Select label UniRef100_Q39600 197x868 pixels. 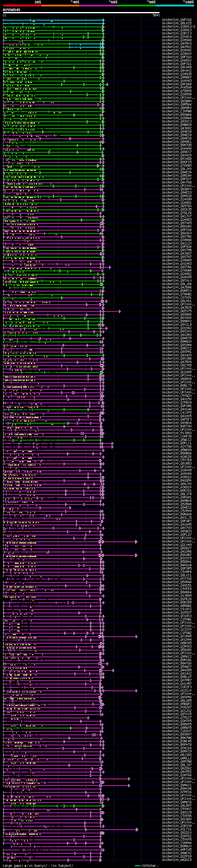click(176, 54)
